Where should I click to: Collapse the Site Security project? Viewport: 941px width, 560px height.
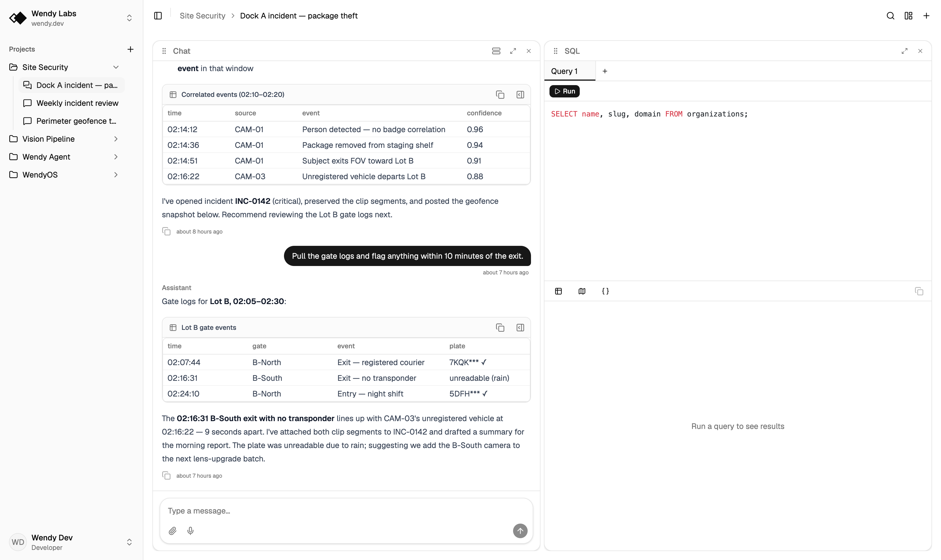tap(116, 67)
